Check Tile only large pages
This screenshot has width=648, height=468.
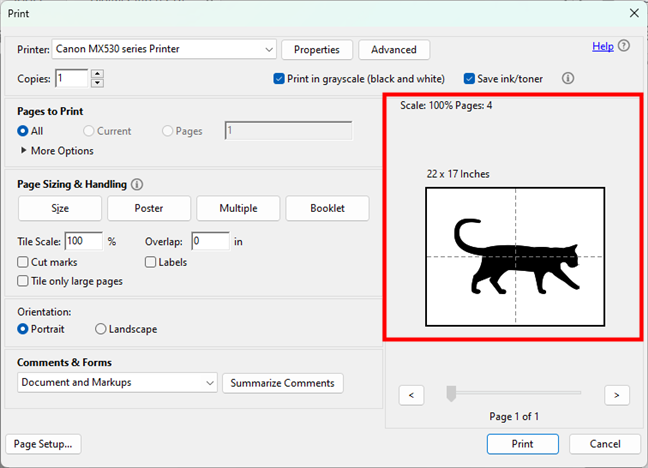pos(23,281)
